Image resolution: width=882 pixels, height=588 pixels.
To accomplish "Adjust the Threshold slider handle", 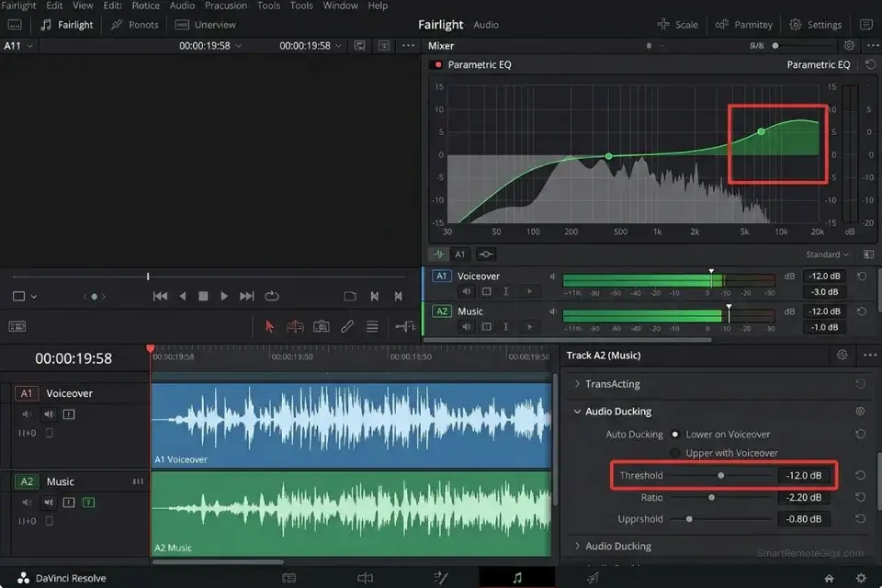I will pos(720,476).
